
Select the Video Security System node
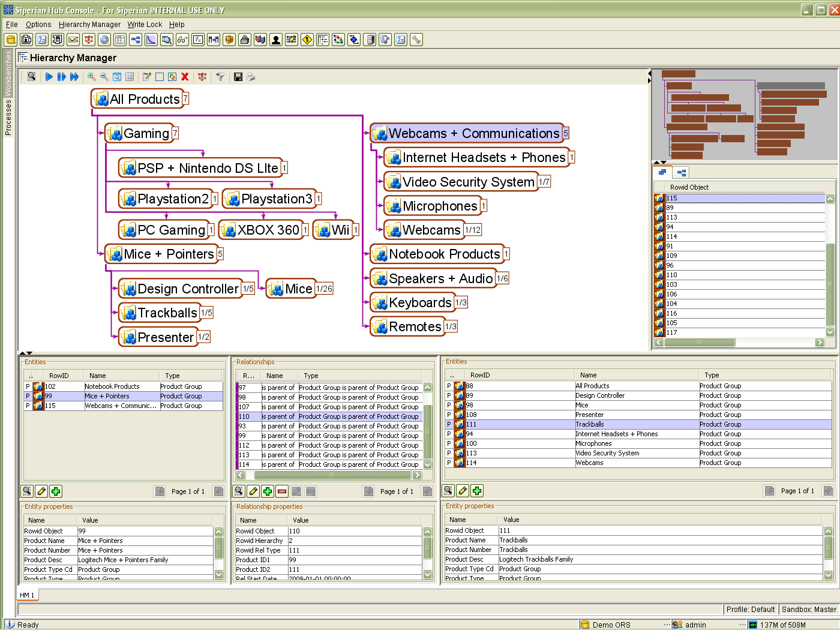[x=461, y=182]
